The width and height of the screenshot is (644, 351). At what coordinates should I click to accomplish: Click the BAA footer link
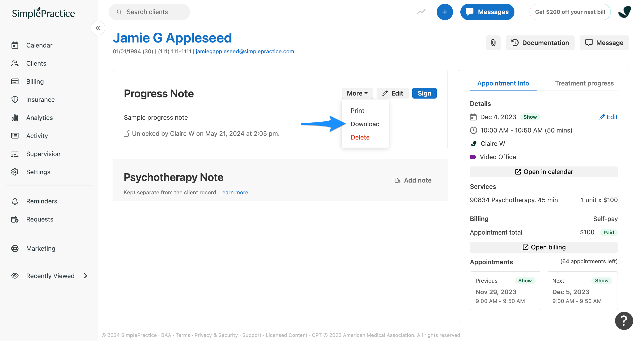tap(166, 335)
